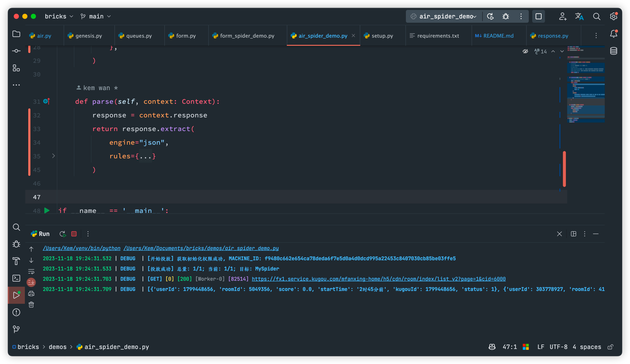The image size is (630, 364).
Task: Toggle soft-wrap in console output
Action: point(31,271)
